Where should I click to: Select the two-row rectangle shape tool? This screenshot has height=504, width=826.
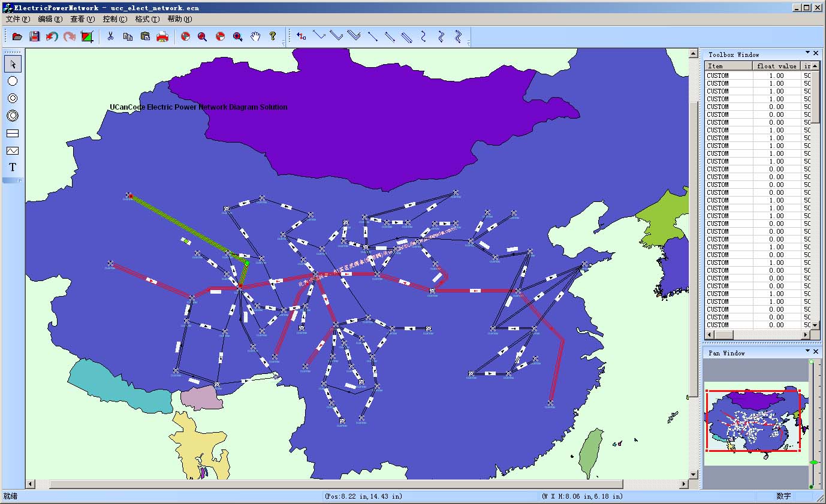tap(13, 133)
